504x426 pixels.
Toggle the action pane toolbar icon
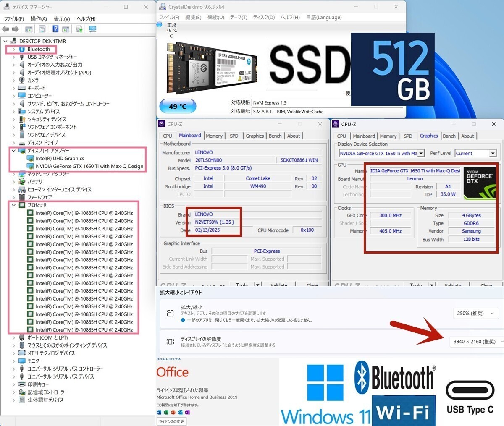(x=66, y=29)
